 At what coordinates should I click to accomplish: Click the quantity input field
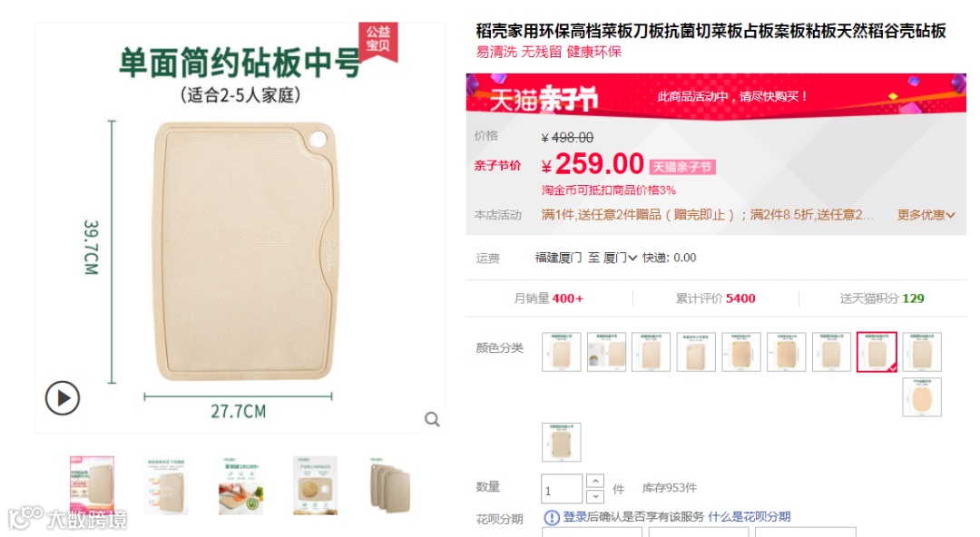point(562,489)
